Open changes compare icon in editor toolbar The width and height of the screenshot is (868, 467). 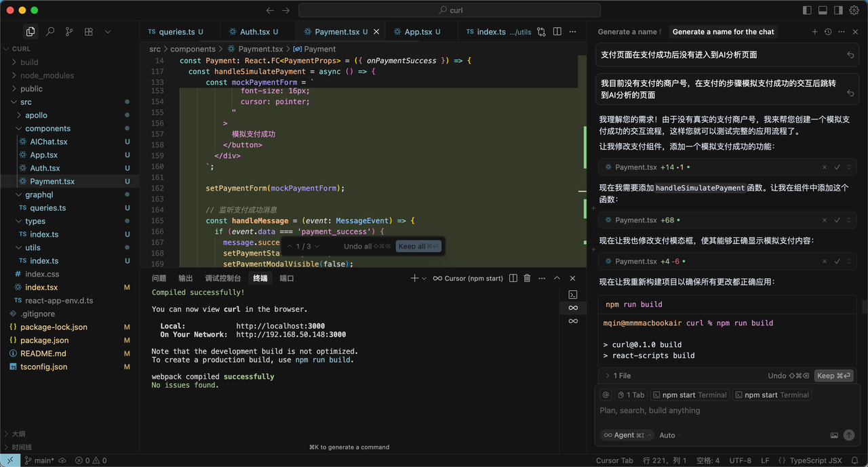541,31
